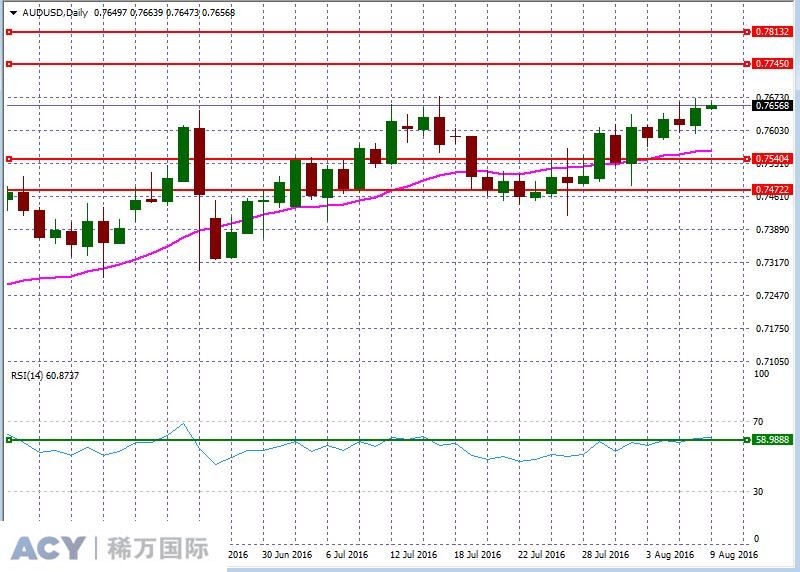
Task: Click the 0.72470 price axis value
Action: (x=772, y=295)
